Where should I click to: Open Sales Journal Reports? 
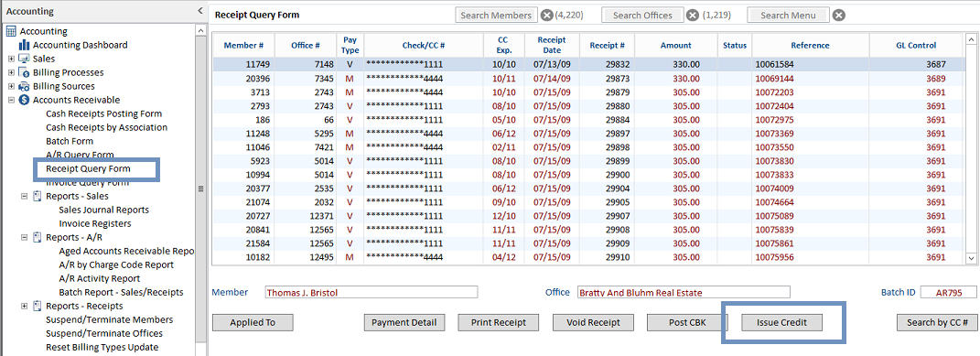103,210
